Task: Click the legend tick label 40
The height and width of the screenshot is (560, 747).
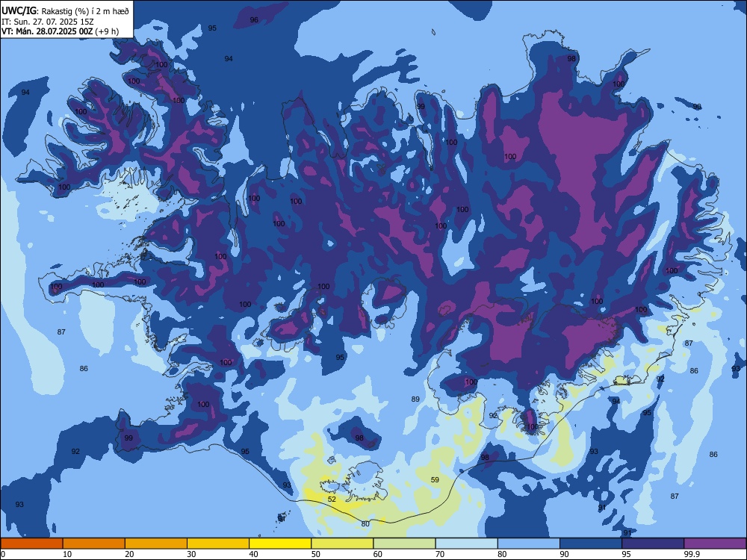Action: 253,554
